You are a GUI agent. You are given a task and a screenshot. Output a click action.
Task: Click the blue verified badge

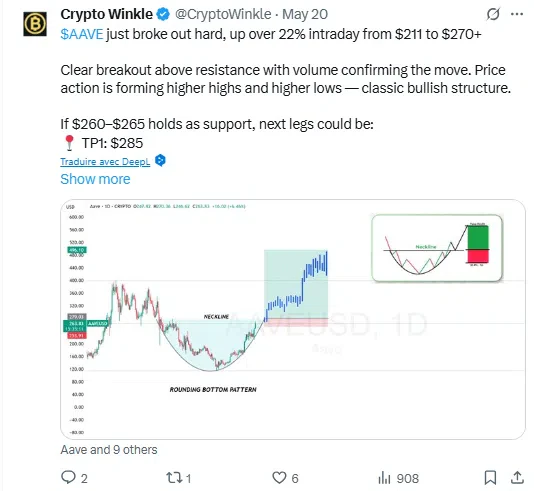pos(163,14)
